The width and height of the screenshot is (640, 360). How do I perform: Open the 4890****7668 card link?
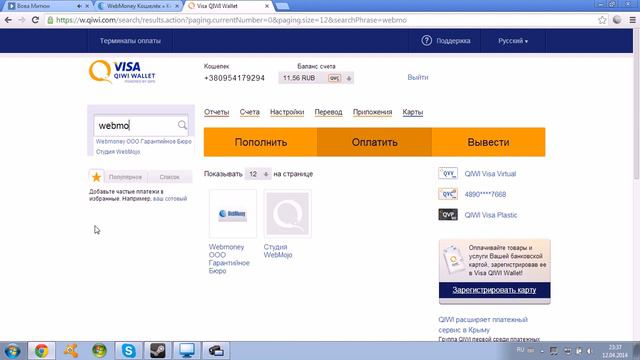[x=485, y=194]
